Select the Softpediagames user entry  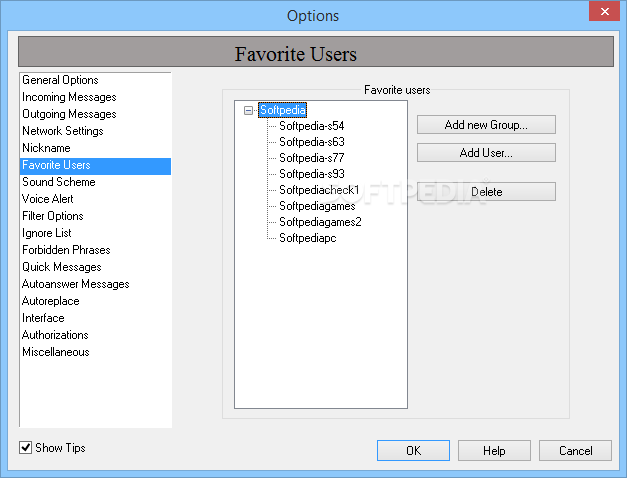click(317, 206)
